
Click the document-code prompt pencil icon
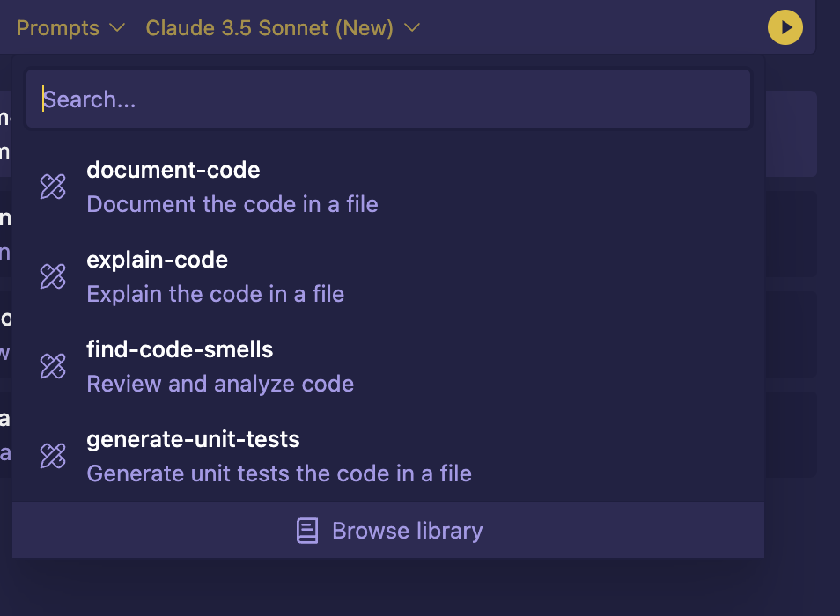point(53,187)
